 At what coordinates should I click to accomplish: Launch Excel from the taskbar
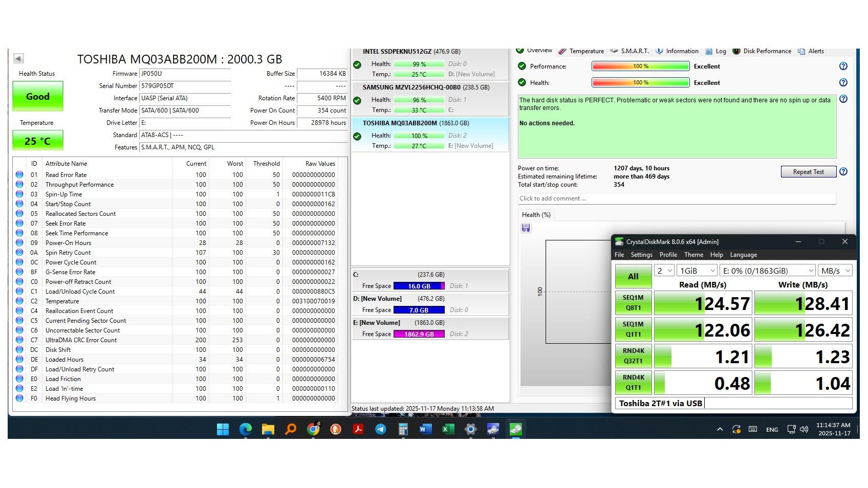(x=448, y=429)
